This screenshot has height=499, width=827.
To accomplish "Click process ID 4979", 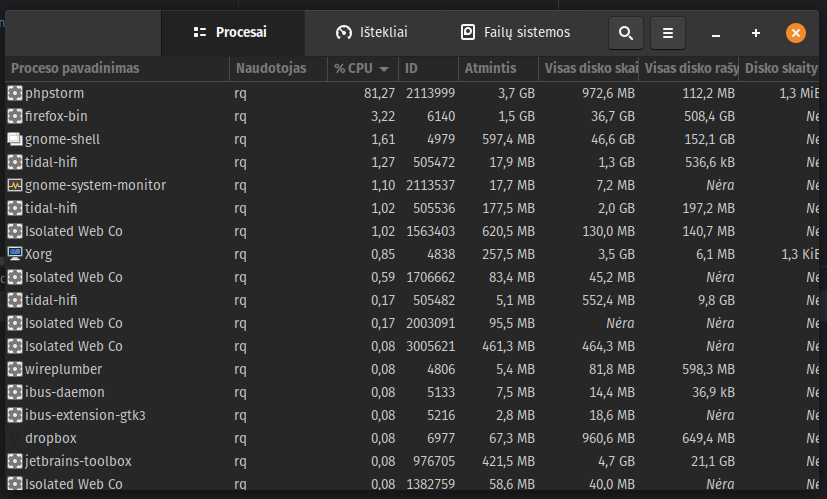I will tap(441, 140).
